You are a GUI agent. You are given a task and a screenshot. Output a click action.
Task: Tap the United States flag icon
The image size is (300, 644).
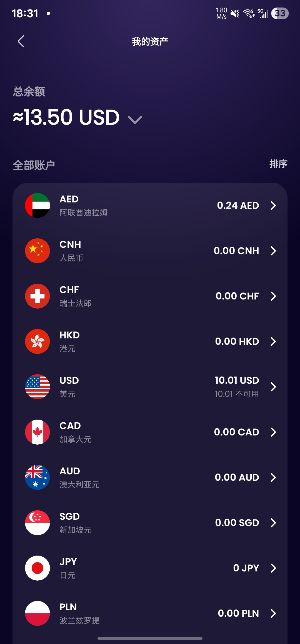pyautogui.click(x=37, y=387)
